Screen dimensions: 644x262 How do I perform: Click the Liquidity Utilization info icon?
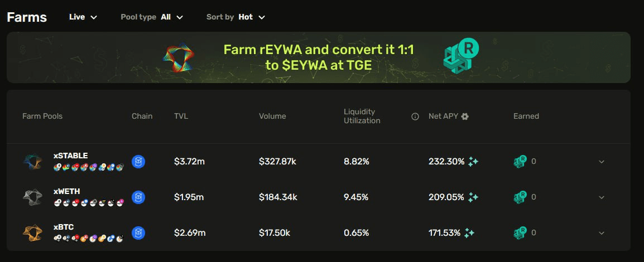point(415,117)
